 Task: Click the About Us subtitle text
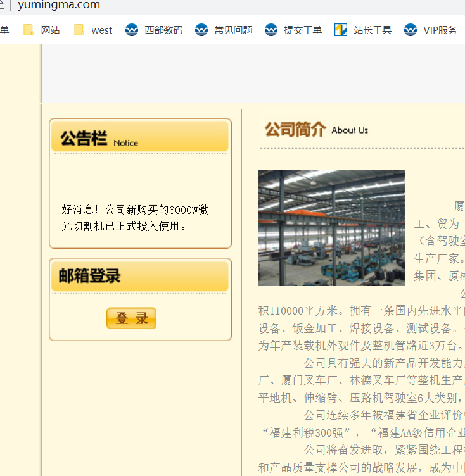(349, 130)
